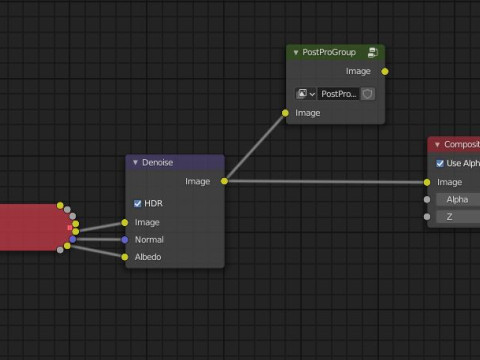The image size is (480, 360).
Task: Click PostProGroup Image output socket
Action: (x=385, y=71)
